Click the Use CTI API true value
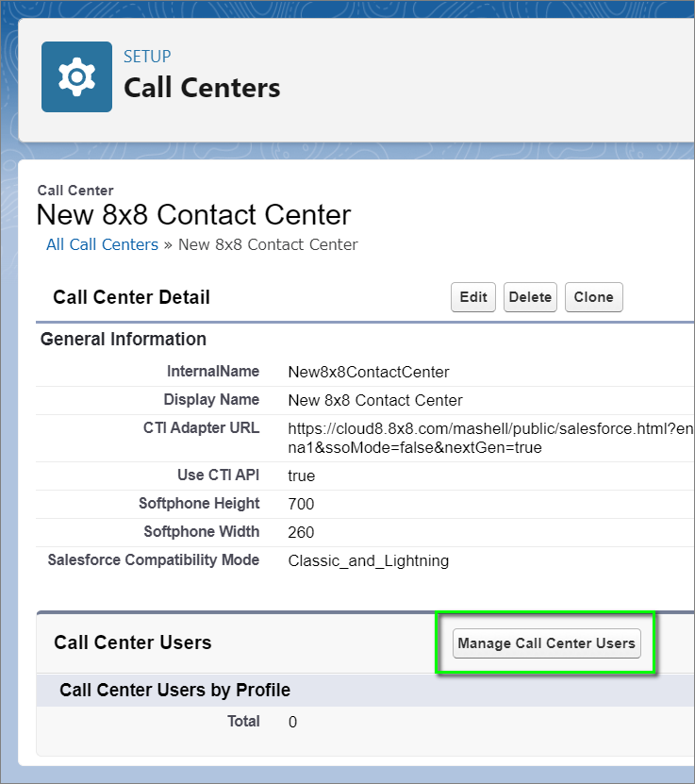 (302, 475)
